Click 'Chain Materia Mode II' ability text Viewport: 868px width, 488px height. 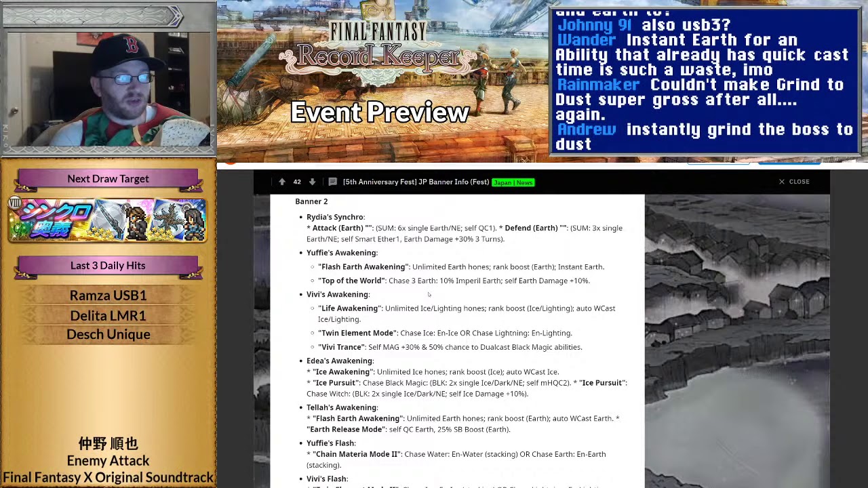pyautogui.click(x=356, y=454)
